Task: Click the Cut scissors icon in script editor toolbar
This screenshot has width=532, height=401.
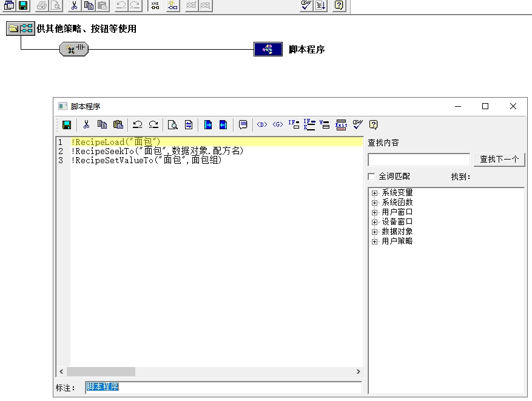Action: click(x=86, y=124)
